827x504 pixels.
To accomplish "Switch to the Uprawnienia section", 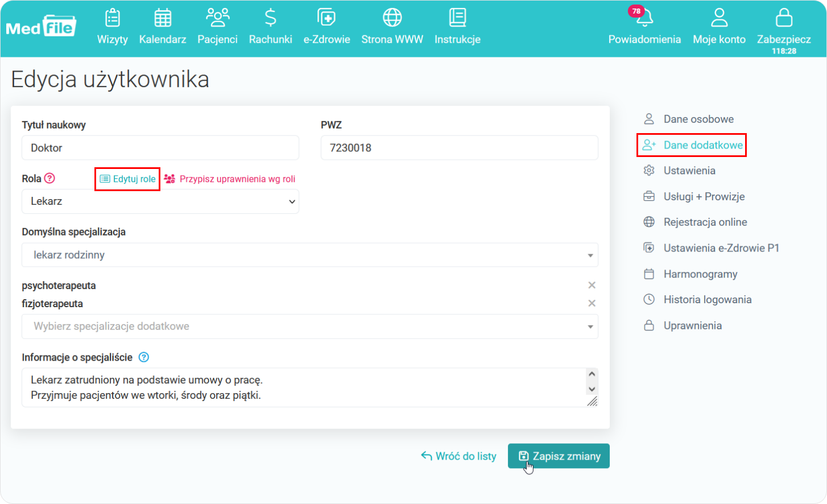I will pos(692,325).
